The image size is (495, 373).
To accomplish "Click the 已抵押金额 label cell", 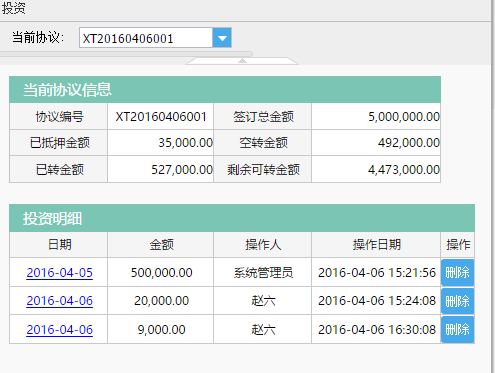I will 59,143.
